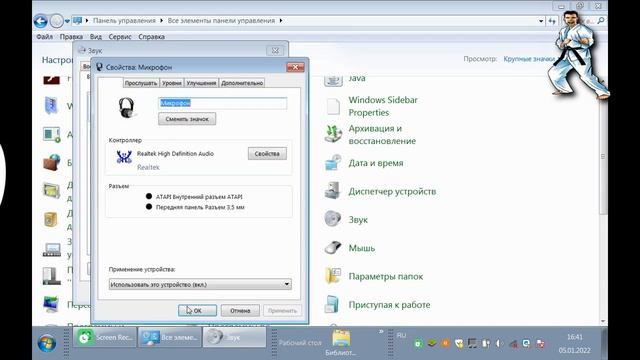Open the Файл menu
The height and width of the screenshot is (360, 640).
pyautogui.click(x=44, y=37)
